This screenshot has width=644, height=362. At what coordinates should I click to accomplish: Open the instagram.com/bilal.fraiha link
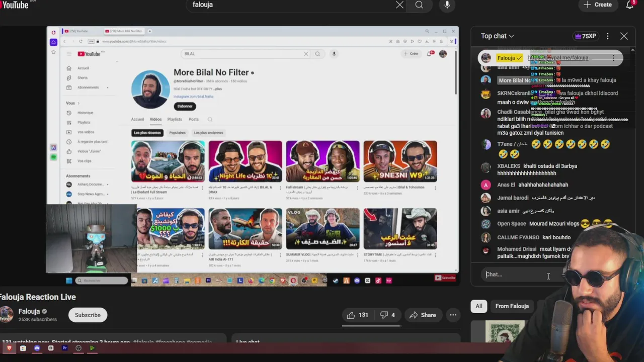tap(193, 97)
